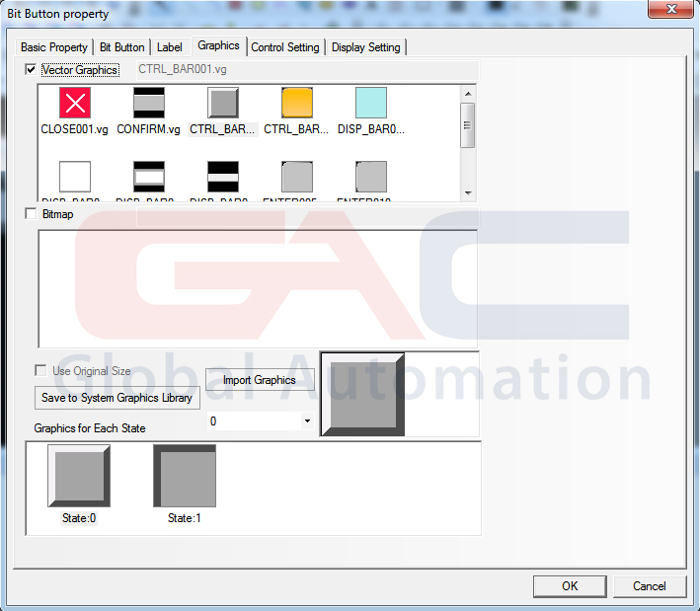Click the Cancel button

pos(650,586)
